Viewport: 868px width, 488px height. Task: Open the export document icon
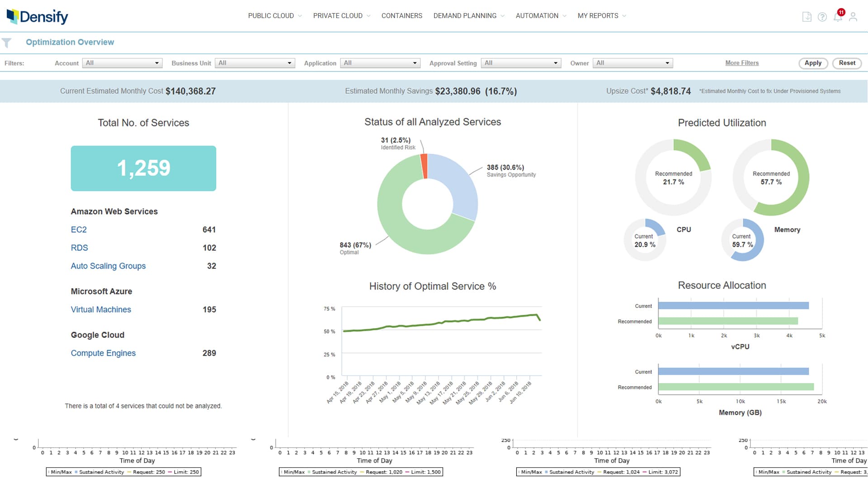(807, 17)
